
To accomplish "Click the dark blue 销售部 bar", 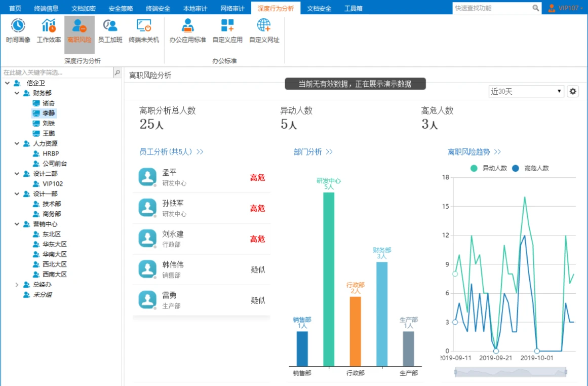I will [x=302, y=349].
